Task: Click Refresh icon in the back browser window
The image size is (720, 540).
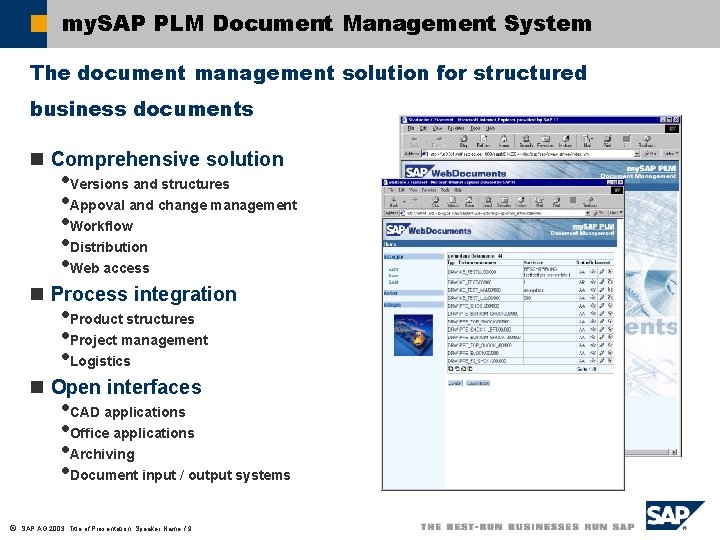Action: pos(484,141)
